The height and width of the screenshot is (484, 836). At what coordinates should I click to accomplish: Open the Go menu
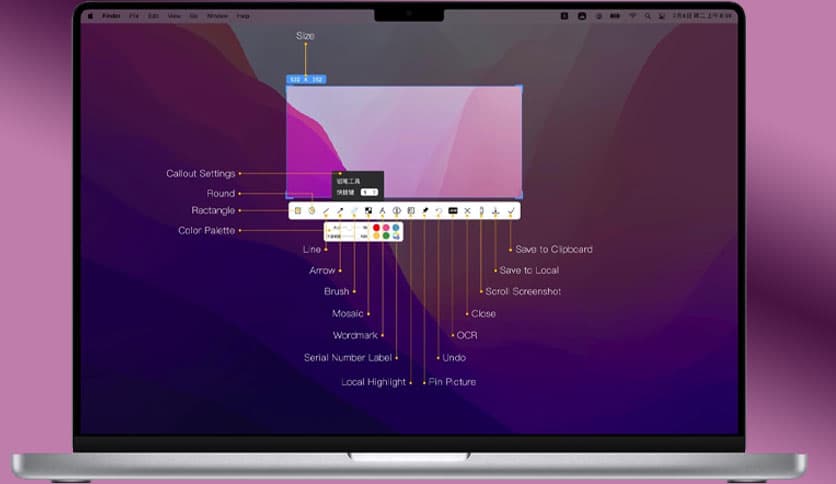(194, 16)
